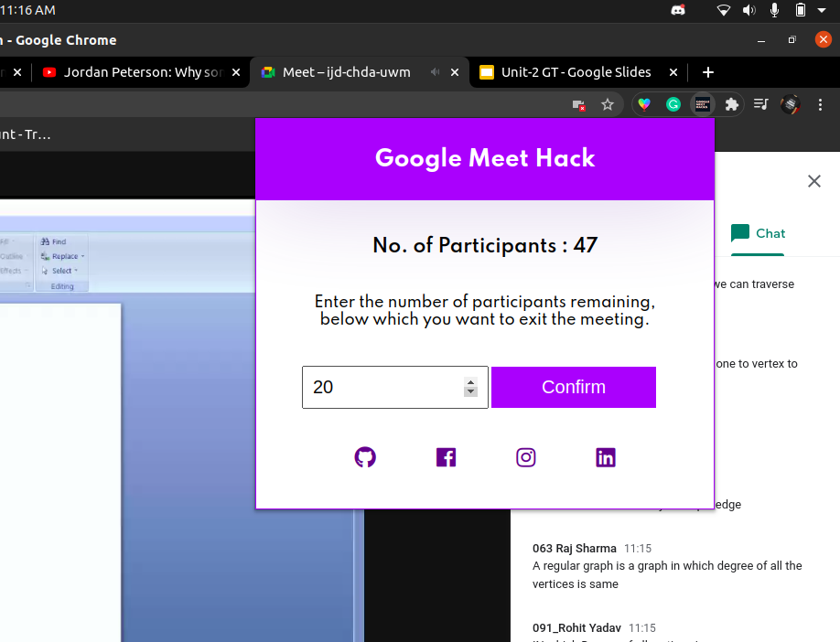Click the Confirm button

point(573,387)
